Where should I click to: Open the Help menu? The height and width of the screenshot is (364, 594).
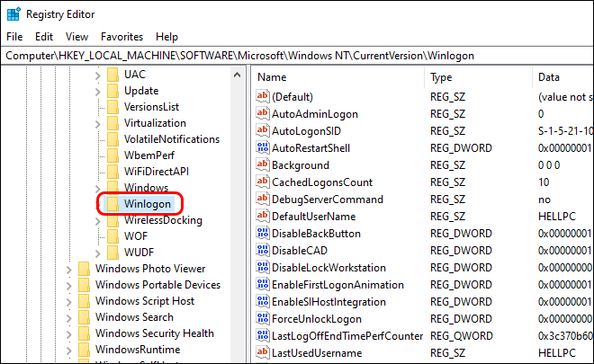166,37
